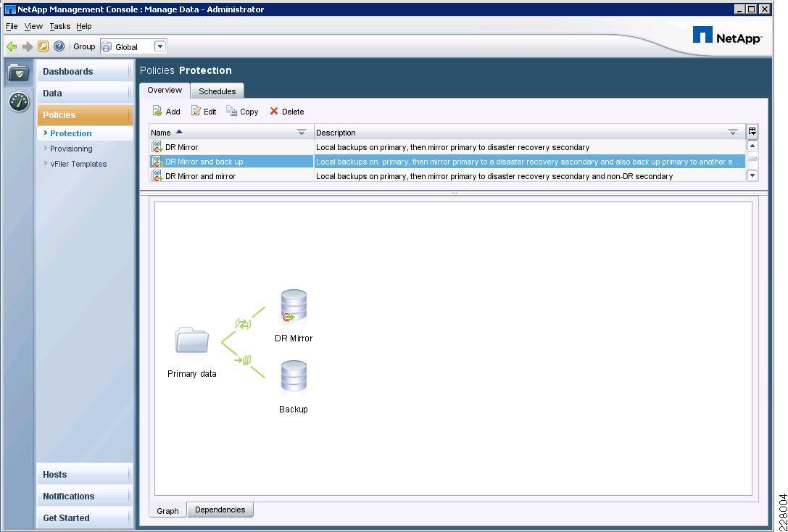Open the Group Global dropdown
The width and height of the screenshot is (788, 532).
pyautogui.click(x=159, y=46)
